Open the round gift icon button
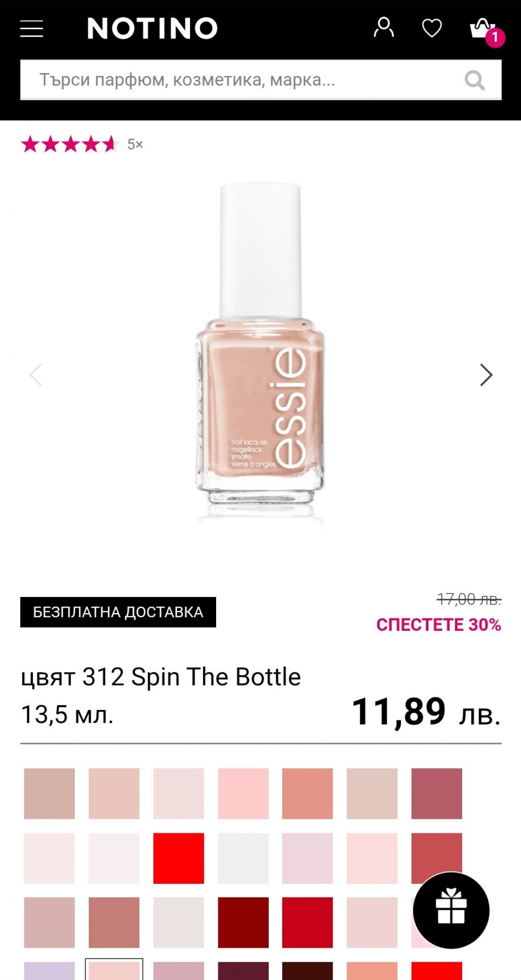The image size is (521, 980). (451, 910)
